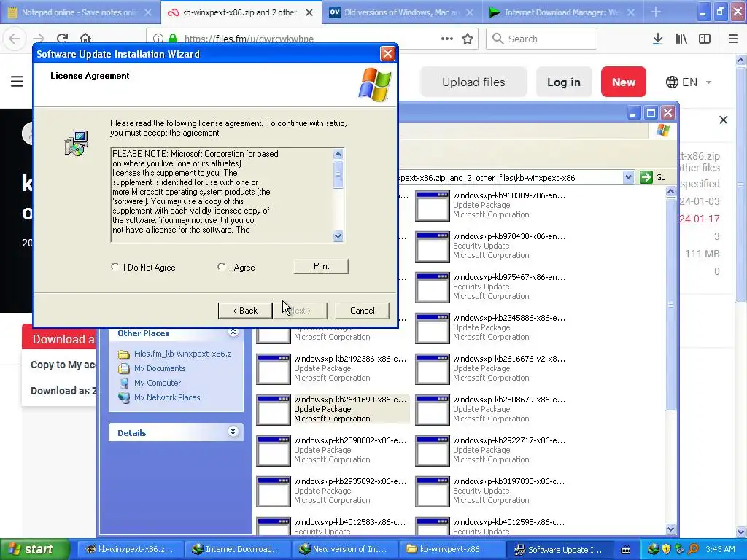This screenshot has height=560, width=747.
Task: Open EN language dropdown
Action: (689, 82)
